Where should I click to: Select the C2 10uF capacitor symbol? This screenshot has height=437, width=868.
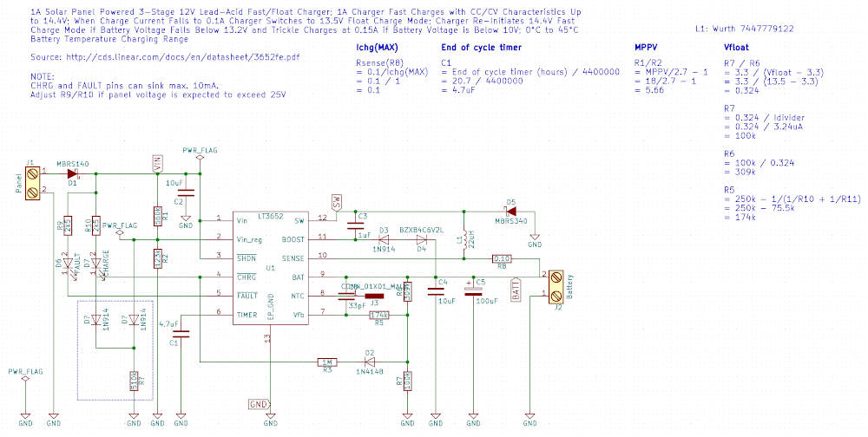(x=186, y=193)
